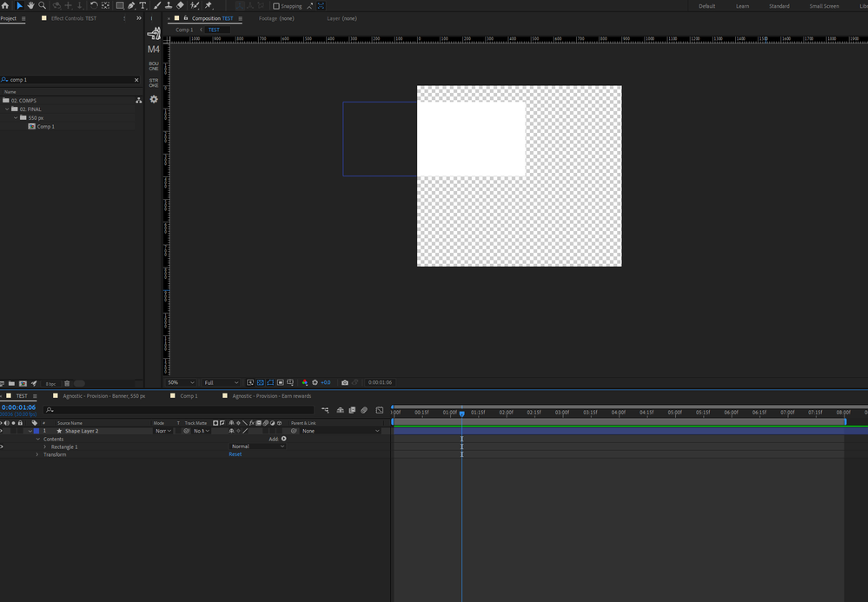
Task: Hide Shape Layer 2 with its eye toggle
Action: [x=2, y=431]
